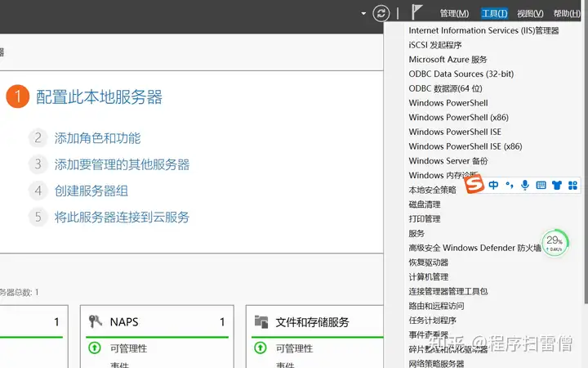
Task: Open Sogou soft keyboard icon
Action: click(x=541, y=185)
